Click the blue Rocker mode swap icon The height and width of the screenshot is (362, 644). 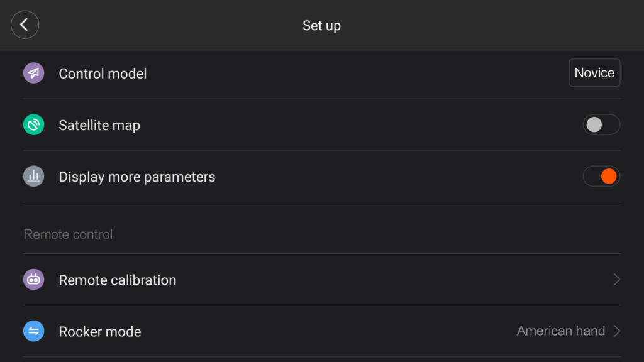[x=34, y=331]
